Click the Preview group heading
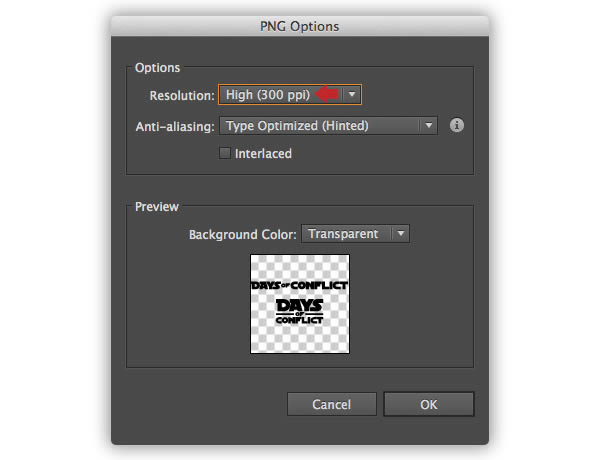 point(157,207)
